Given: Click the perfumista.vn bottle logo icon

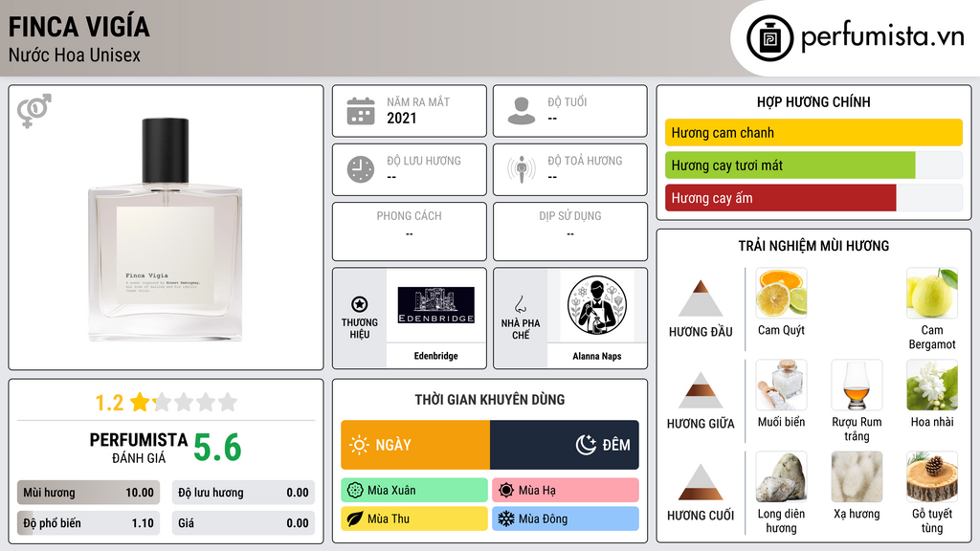Looking at the screenshot, I should [770, 38].
